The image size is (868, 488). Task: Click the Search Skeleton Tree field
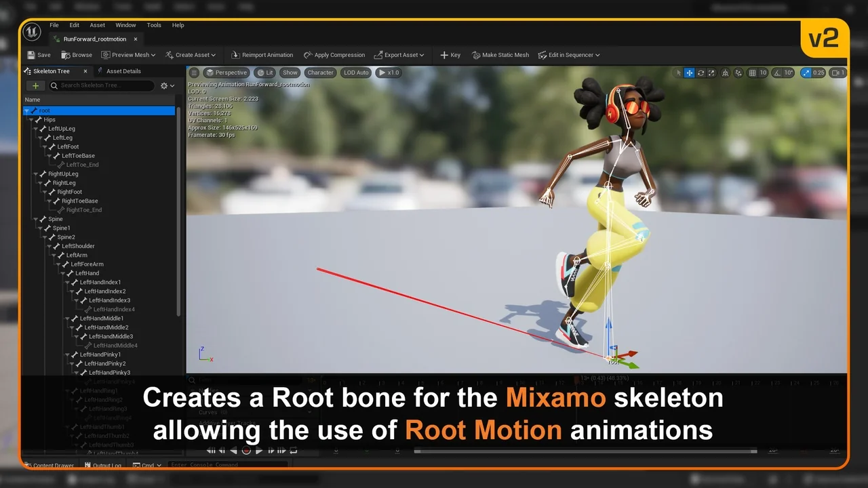(105, 85)
